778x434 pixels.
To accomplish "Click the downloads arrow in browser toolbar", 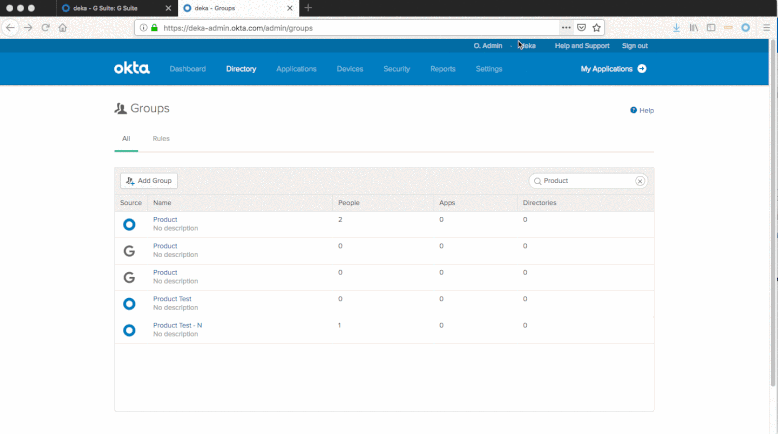I will (677, 28).
